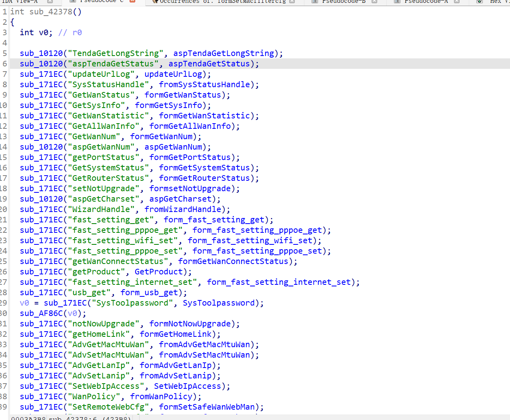Jump to formGetAllWanInfo

pyautogui.click(x=190, y=126)
